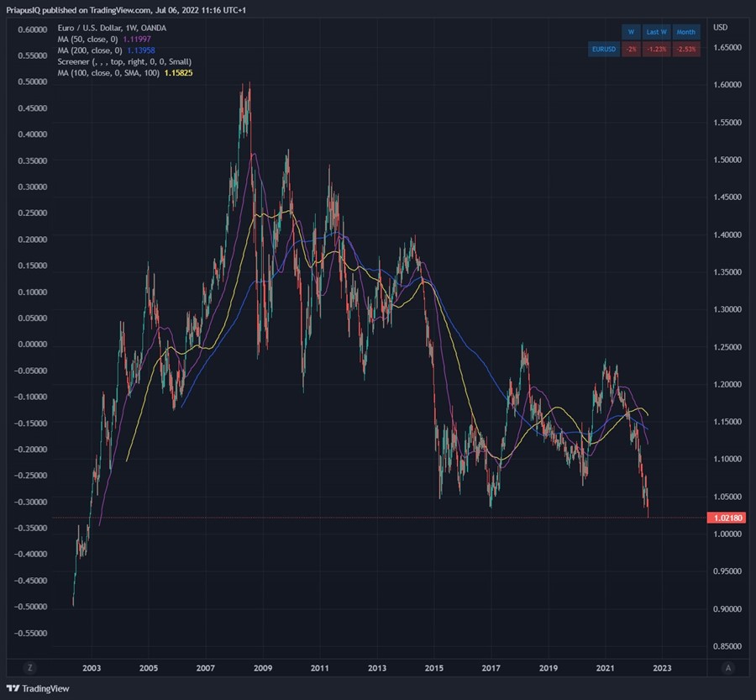Open the Euro / U.S. Dollar symbol menu
756x700 pixels.
[84, 28]
